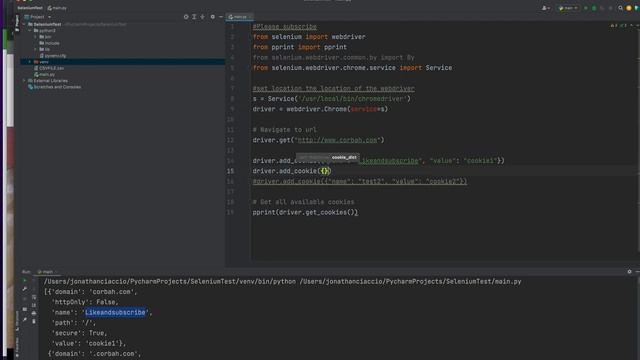Click the trash clear all icon in Run panel
The height and width of the screenshot is (360, 640).
tap(34, 322)
